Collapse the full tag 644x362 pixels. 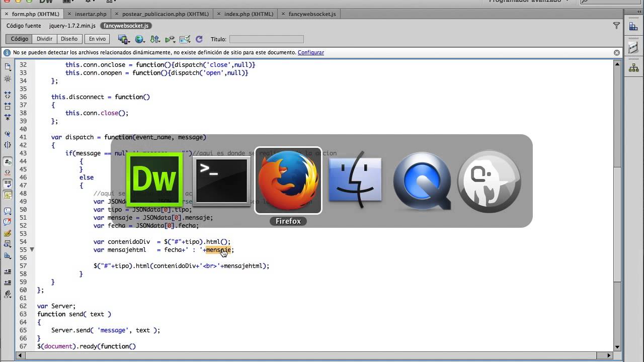(x=8, y=95)
